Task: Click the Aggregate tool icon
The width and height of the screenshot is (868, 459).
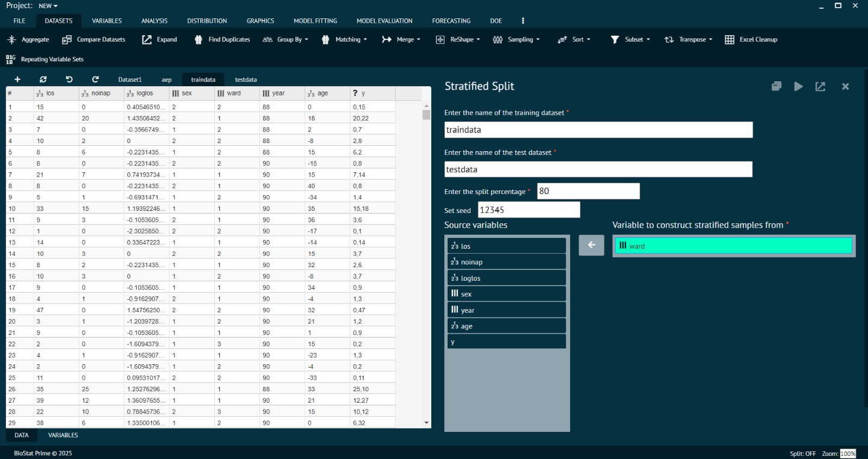Action: pos(12,40)
